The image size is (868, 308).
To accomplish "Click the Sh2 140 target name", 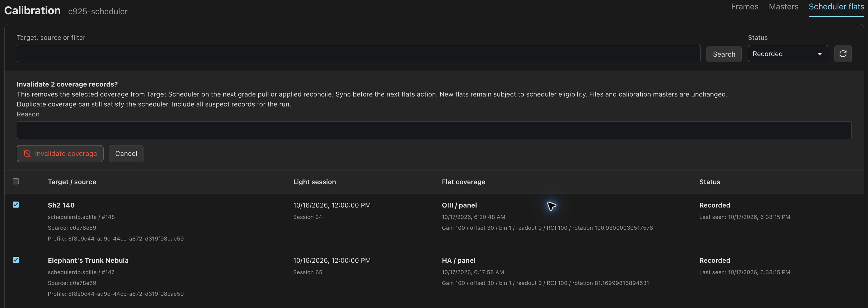I will click(61, 205).
